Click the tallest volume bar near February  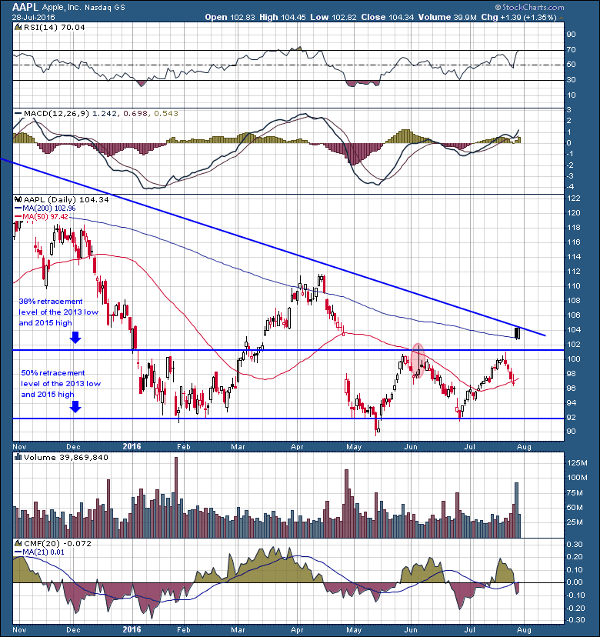coord(176,498)
